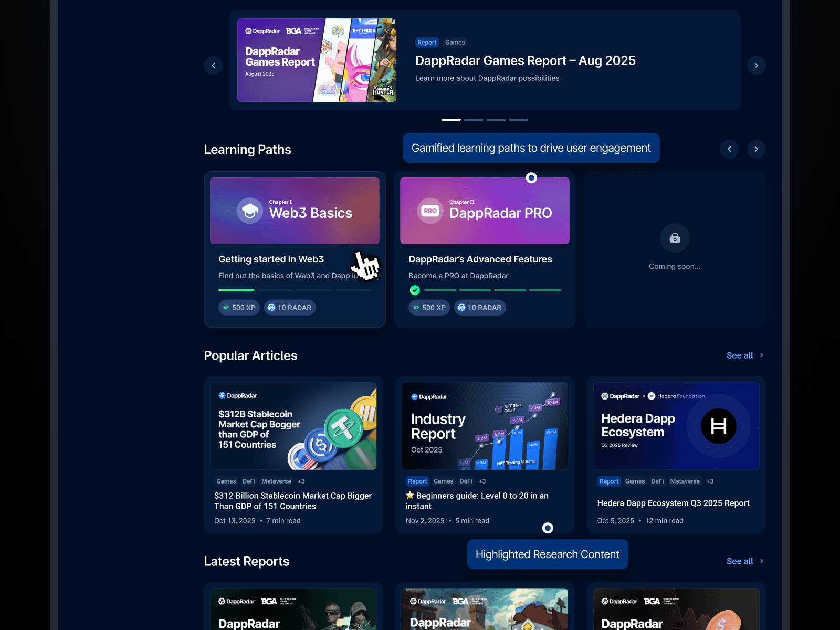Open Industry Report Oct 2025 thumbnail
This screenshot has width=840, height=630.
pyautogui.click(x=485, y=426)
